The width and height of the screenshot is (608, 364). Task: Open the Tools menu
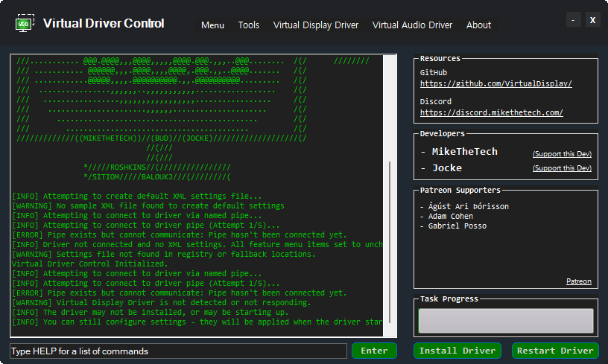249,25
